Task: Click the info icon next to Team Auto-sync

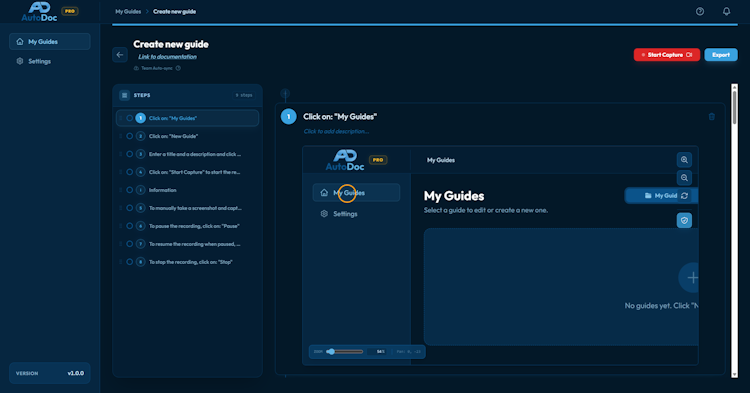Action: pos(178,68)
